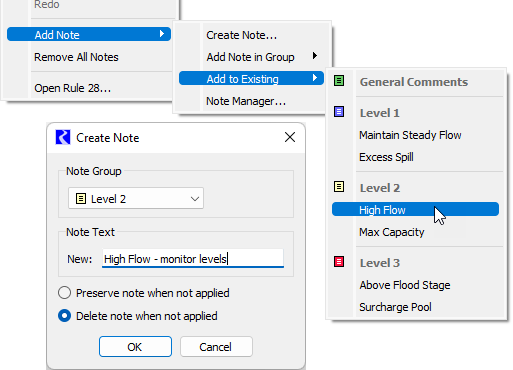Expand the Add to Existing submenu arrow
This screenshot has height=370, width=513.
pyautogui.click(x=315, y=78)
